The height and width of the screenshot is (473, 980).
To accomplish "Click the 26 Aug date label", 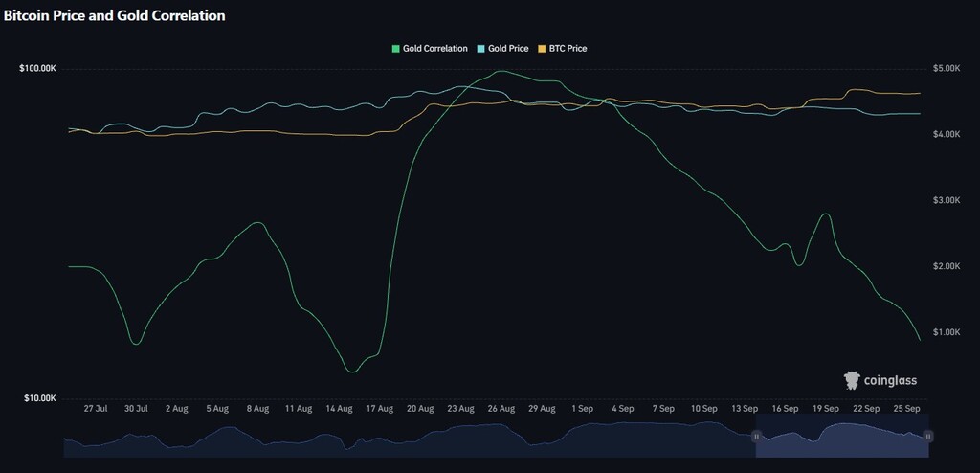I will tap(501, 409).
